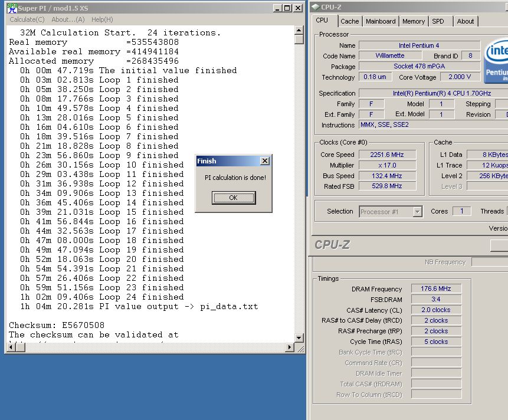Image resolution: width=508 pixels, height=420 pixels.
Task: Click the Checksum: E5670508 line
Action: 57,325
